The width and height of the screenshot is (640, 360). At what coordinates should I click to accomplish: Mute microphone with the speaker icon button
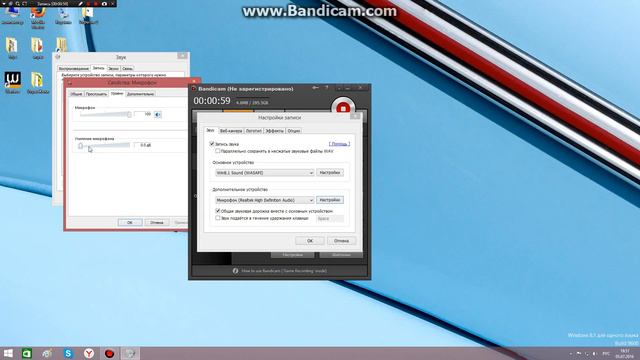coord(158,114)
